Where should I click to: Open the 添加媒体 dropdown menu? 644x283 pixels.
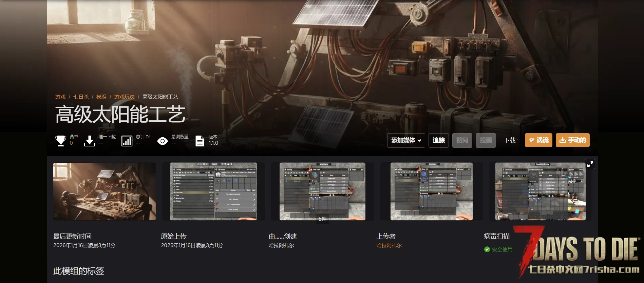[406, 140]
